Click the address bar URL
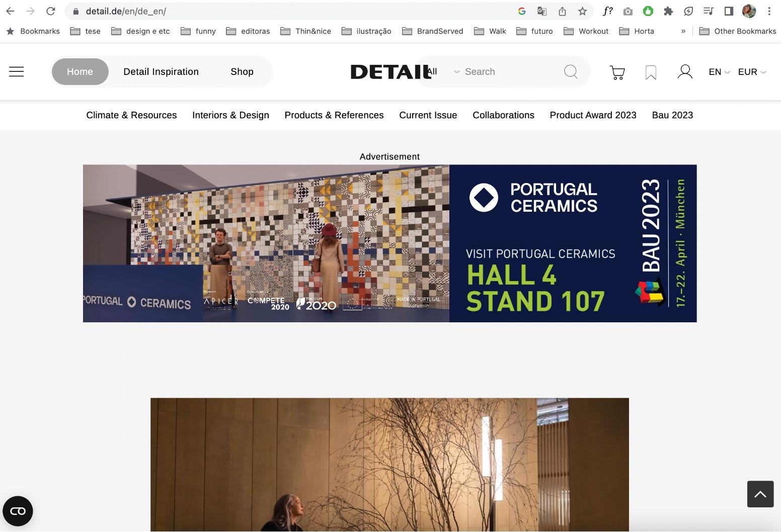Viewport: 781px width, 532px height. click(126, 11)
